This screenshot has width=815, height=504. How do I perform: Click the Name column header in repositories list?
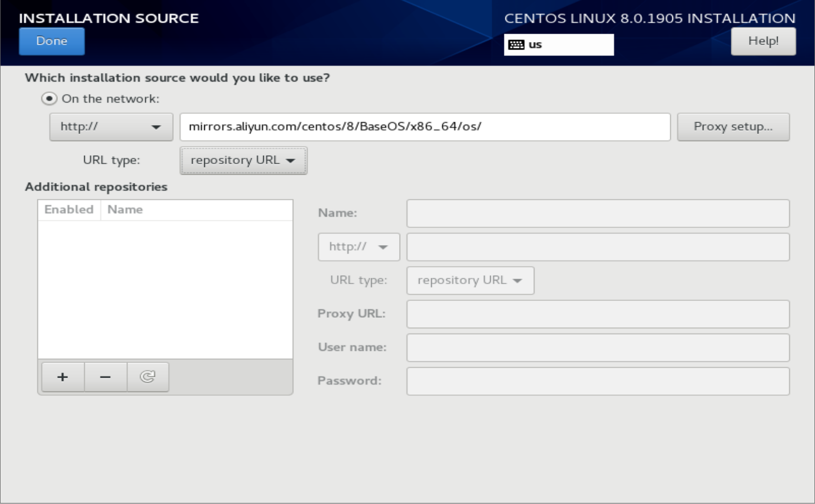[x=125, y=209]
